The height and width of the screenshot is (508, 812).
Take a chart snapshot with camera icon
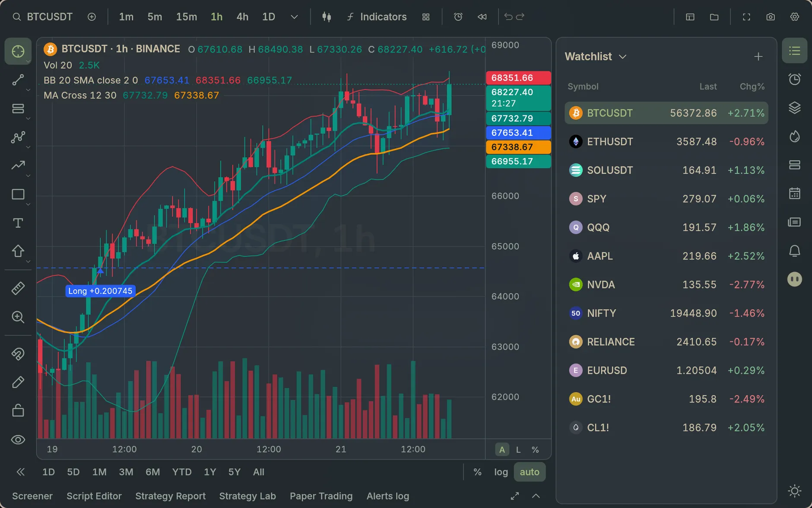point(771,17)
